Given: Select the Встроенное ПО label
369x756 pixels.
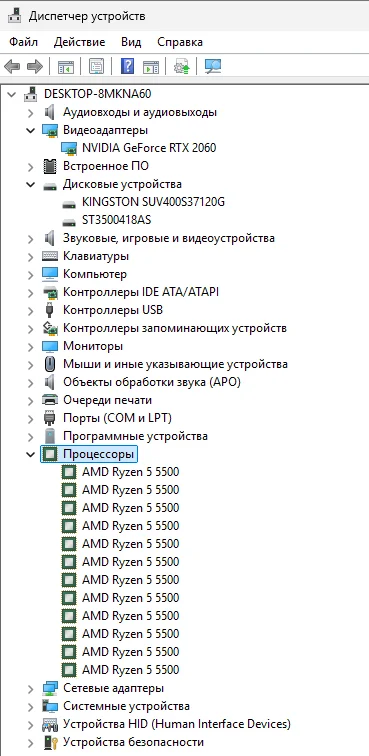Looking at the screenshot, I should pyautogui.click(x=106, y=166).
